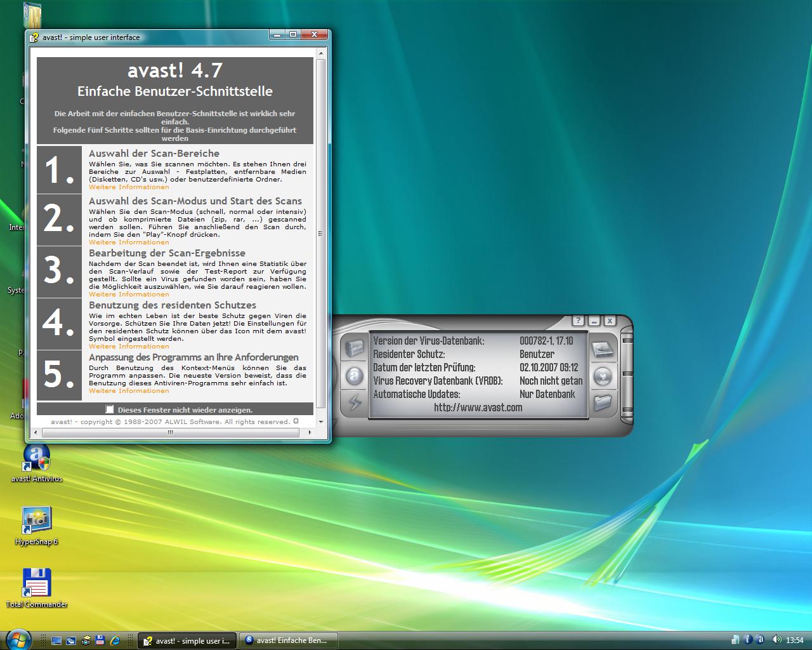
Task: Launch Internet Explorer from quick launch
Action: (x=115, y=640)
